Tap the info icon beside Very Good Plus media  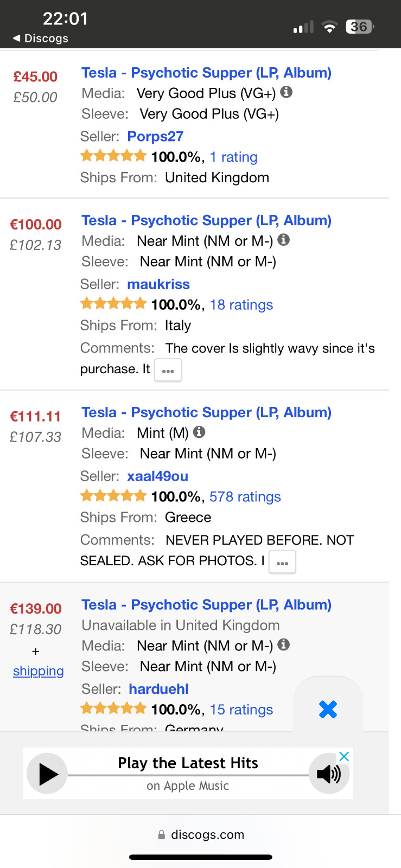pos(287,92)
